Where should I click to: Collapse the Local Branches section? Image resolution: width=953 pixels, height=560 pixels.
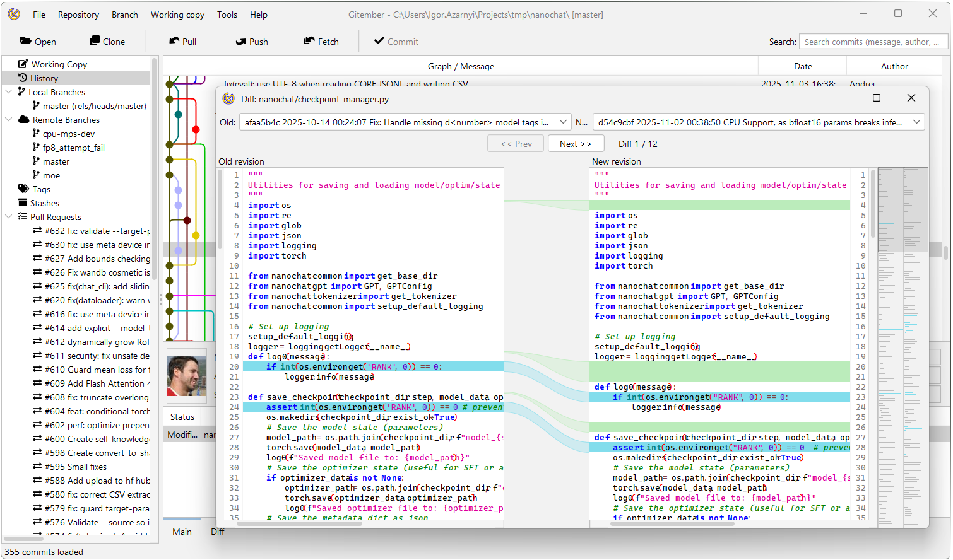(9, 91)
